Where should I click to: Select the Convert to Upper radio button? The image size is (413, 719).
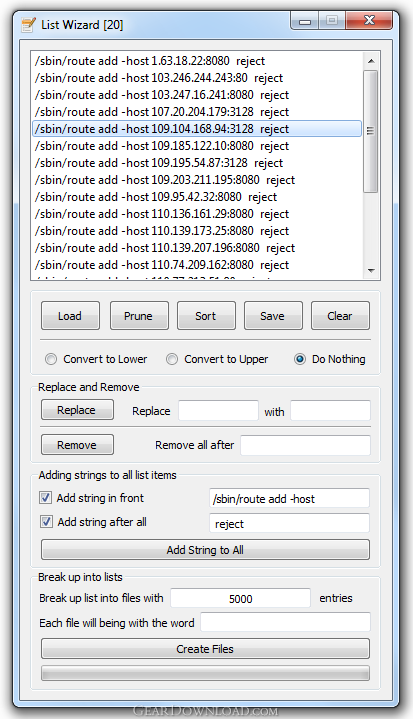172,359
